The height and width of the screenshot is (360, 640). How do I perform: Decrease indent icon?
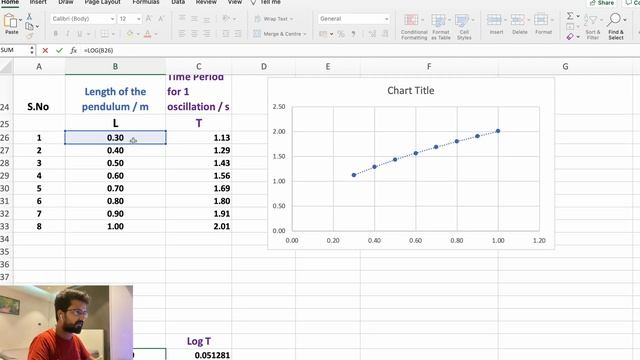[225, 34]
